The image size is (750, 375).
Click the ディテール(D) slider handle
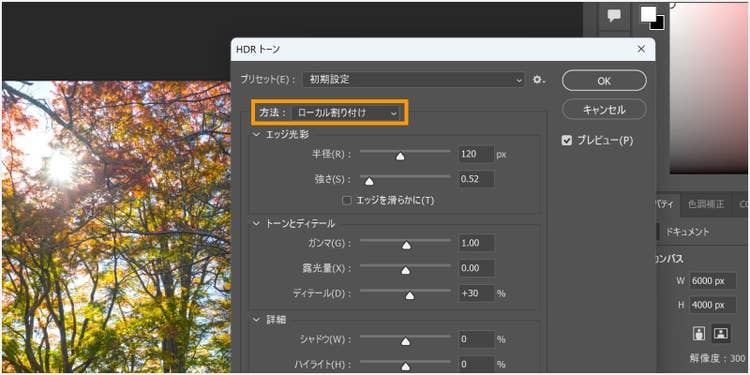point(409,296)
